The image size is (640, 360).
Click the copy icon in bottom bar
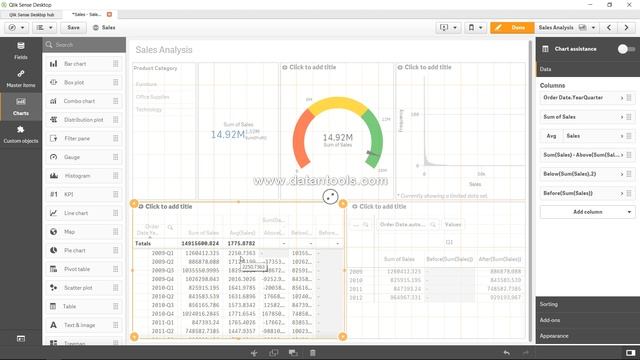[x=273, y=353]
